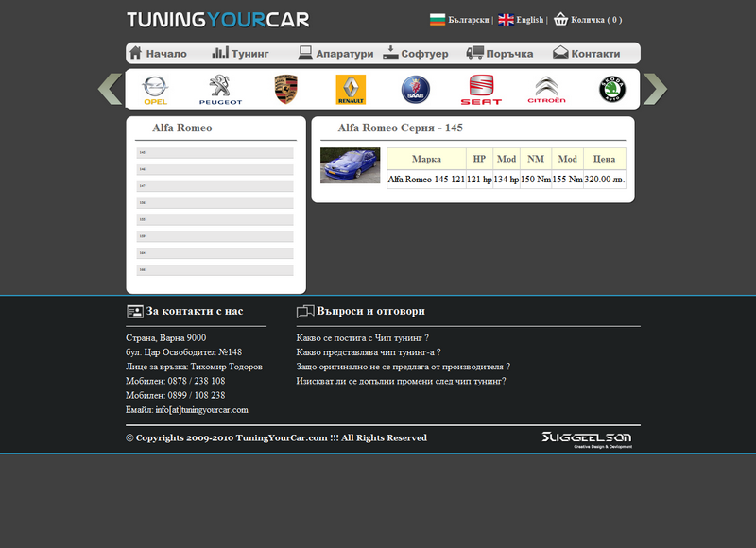Click the Цена column header
756x548 pixels.
point(605,159)
